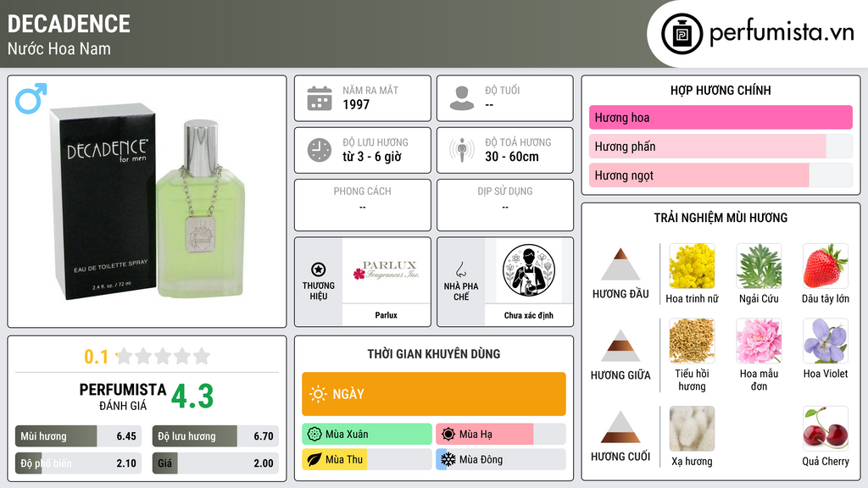Click the Hương đầu pyramid icon

point(620,264)
